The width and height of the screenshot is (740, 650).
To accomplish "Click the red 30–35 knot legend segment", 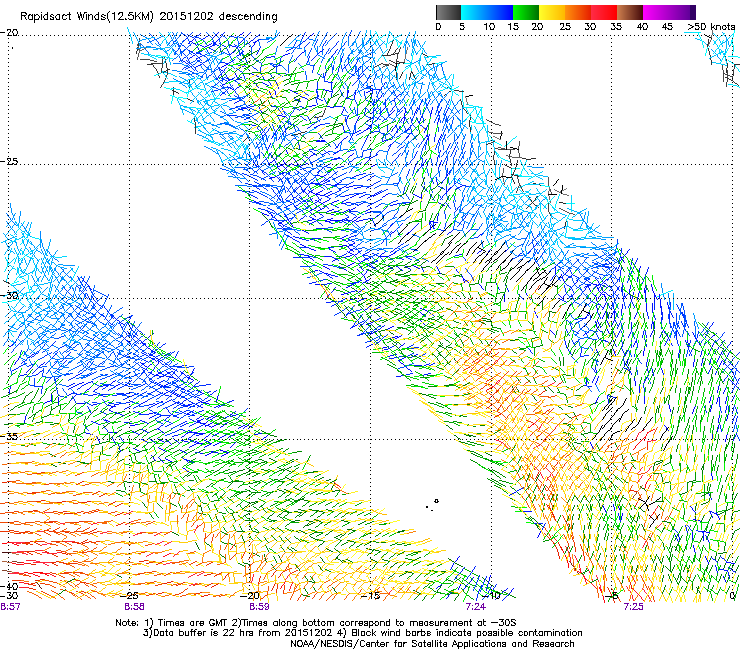I will coord(604,12).
